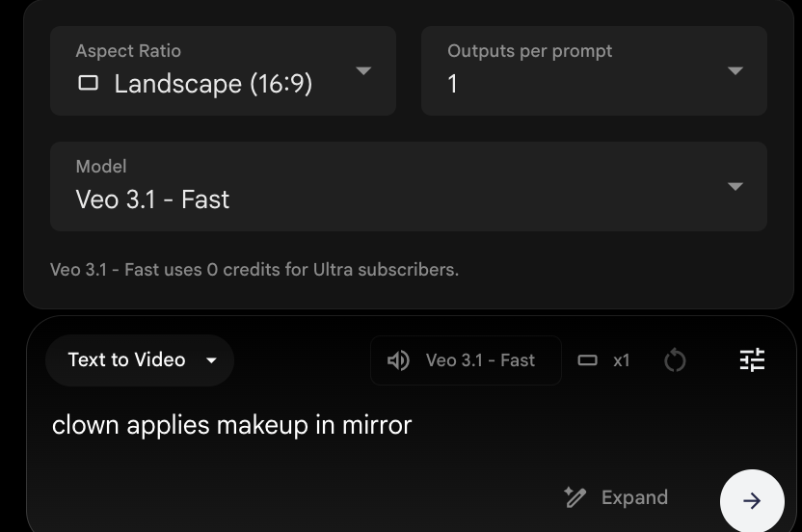Open the Aspect Ratio dropdown arrow
The image size is (802, 532).
(x=363, y=70)
